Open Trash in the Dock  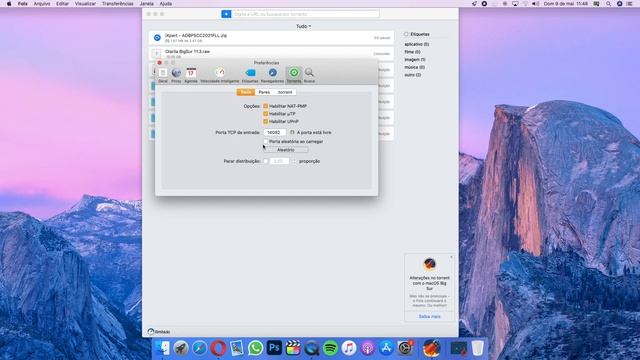coord(477,348)
